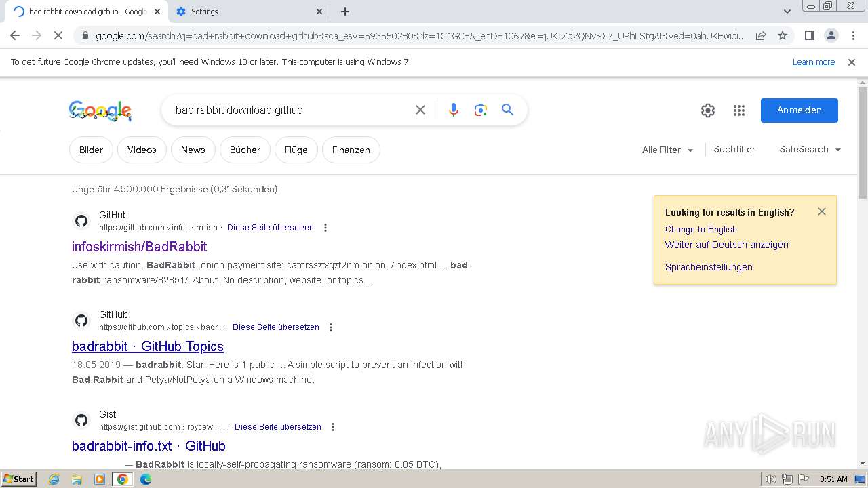The height and width of the screenshot is (488, 868).
Task: Click Learn more about Chrome updates
Action: point(814,62)
